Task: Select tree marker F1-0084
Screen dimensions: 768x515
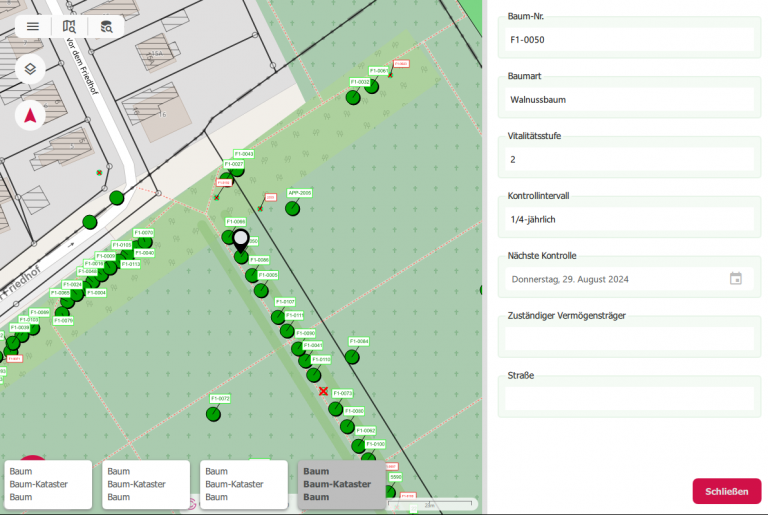Action: (352, 357)
